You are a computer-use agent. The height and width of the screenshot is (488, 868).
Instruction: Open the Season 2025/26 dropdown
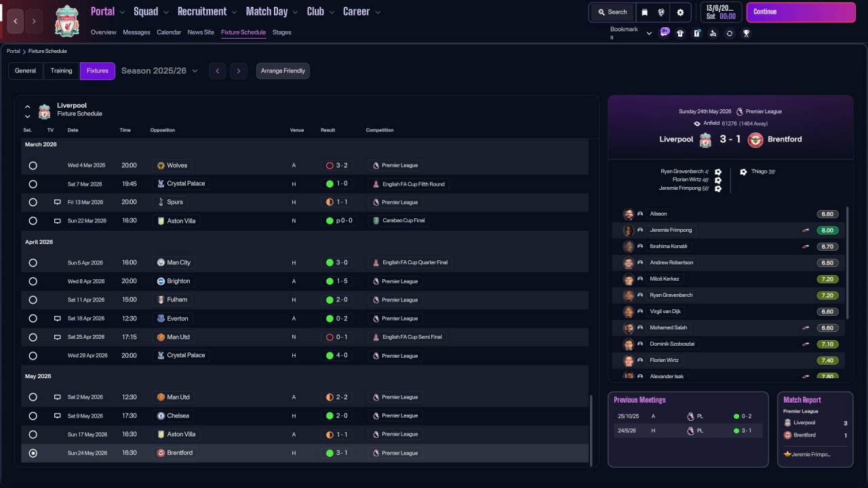[x=159, y=70]
